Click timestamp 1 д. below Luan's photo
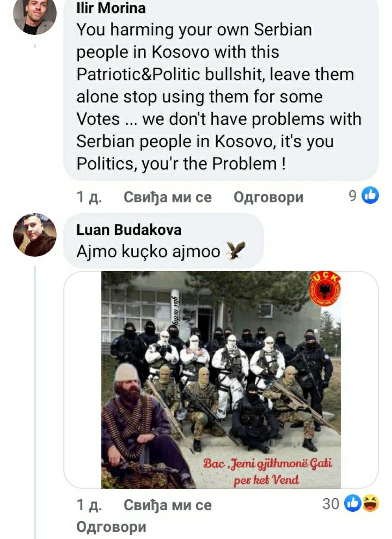Viewport: 392px width, 539px height. [89, 505]
